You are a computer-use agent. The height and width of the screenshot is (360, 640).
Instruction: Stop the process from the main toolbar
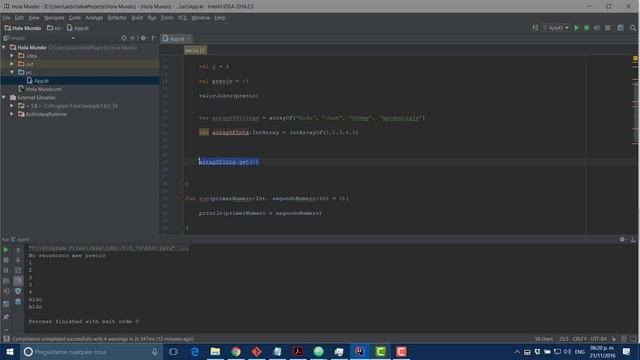pos(608,28)
